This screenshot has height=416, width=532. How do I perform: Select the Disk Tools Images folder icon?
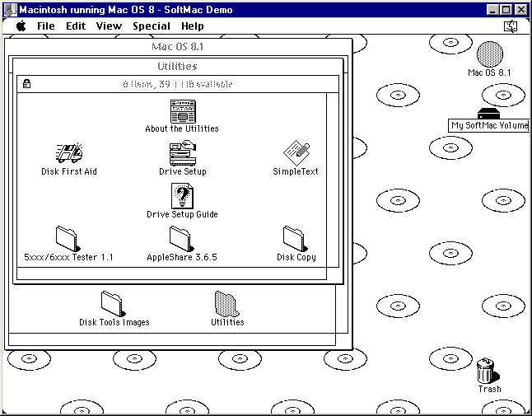[114, 304]
